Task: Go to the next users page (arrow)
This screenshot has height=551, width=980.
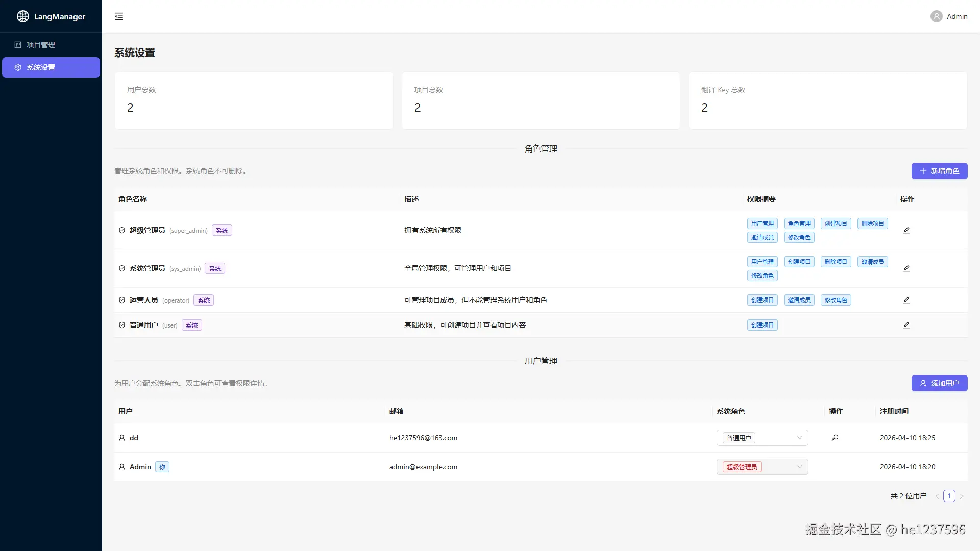Action: (x=962, y=496)
